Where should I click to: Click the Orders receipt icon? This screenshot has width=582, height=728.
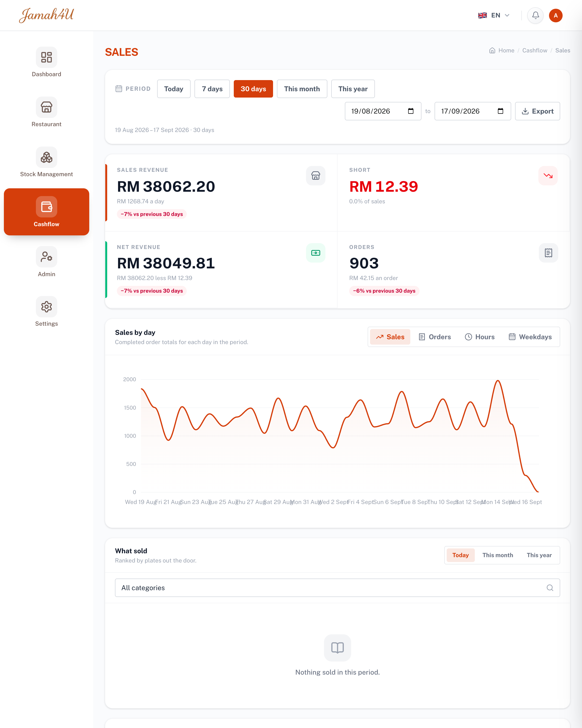[x=548, y=253]
